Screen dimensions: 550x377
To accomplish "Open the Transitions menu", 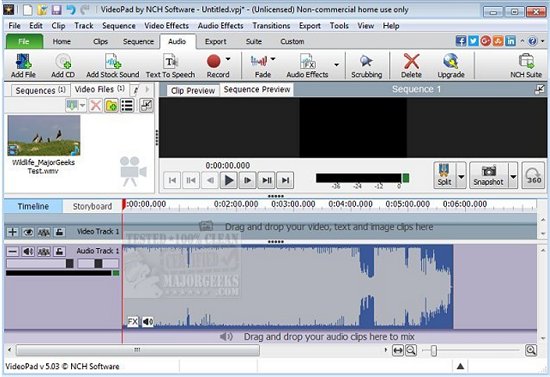I will pyautogui.click(x=271, y=26).
